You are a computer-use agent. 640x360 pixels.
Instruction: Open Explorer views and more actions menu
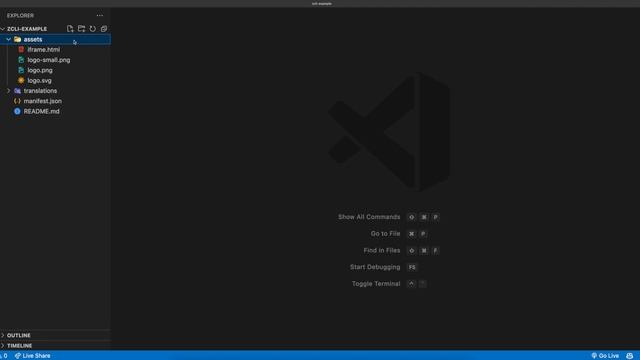tap(100, 16)
